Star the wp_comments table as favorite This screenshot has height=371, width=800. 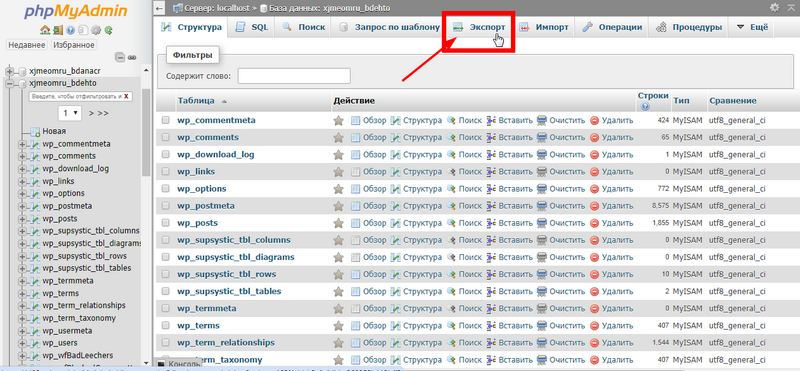(338, 138)
